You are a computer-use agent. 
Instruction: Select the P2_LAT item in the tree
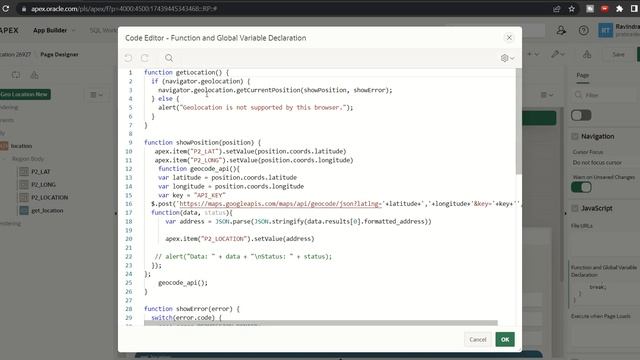click(x=41, y=172)
